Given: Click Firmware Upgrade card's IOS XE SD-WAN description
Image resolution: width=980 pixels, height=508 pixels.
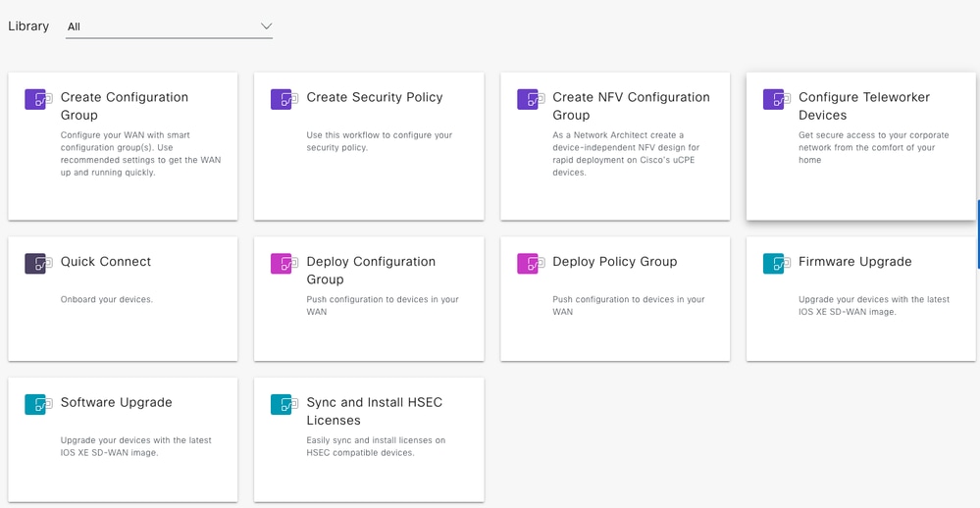Looking at the screenshot, I should pos(874,306).
